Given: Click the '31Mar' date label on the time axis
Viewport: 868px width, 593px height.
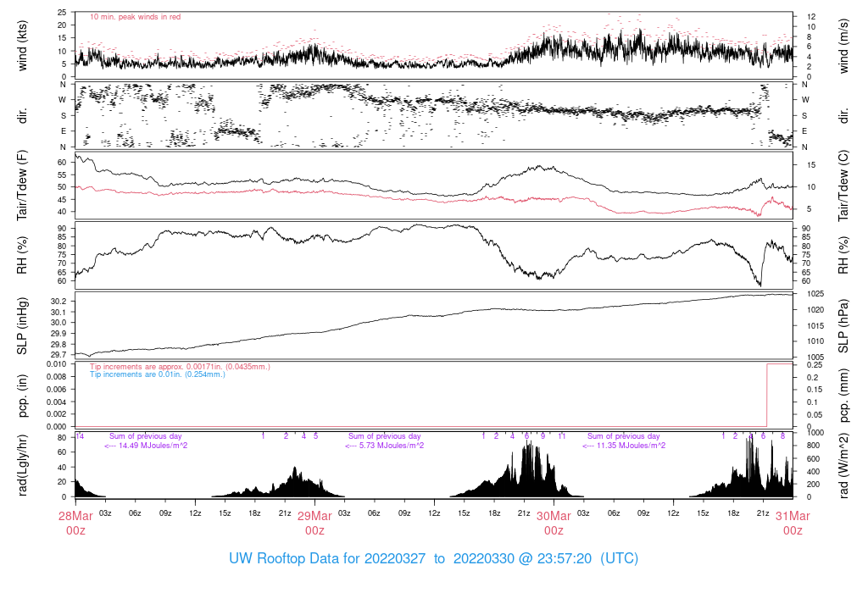Looking at the screenshot, I should point(793,516).
